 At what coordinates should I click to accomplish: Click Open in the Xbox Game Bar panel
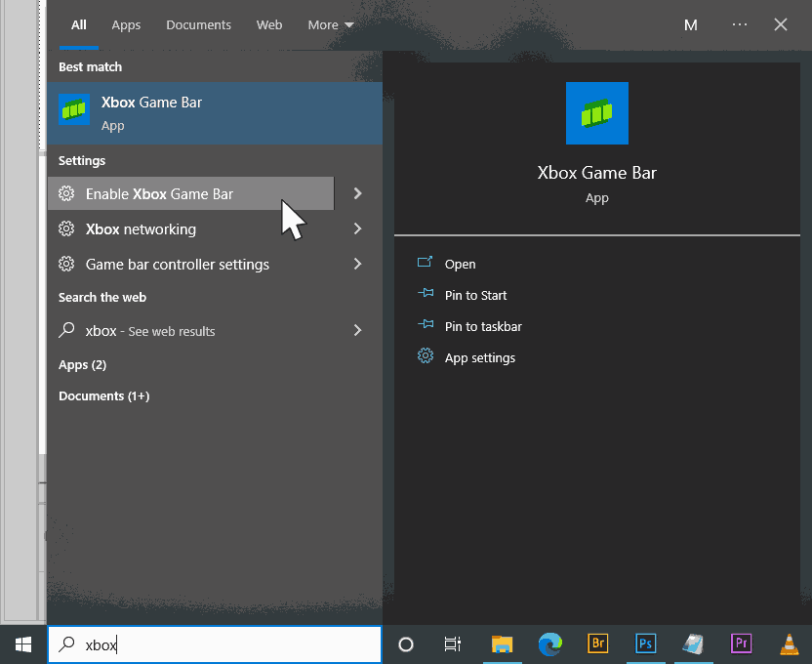pos(460,264)
